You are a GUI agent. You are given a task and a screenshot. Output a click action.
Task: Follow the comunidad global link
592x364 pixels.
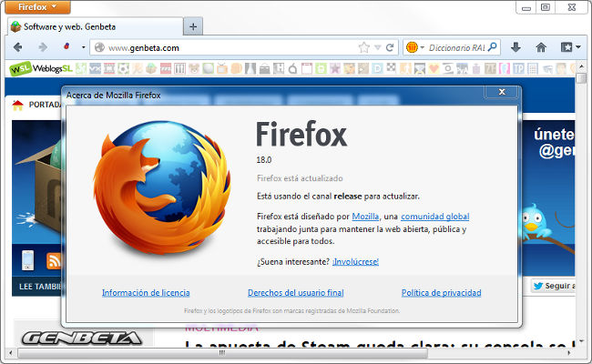click(x=435, y=217)
